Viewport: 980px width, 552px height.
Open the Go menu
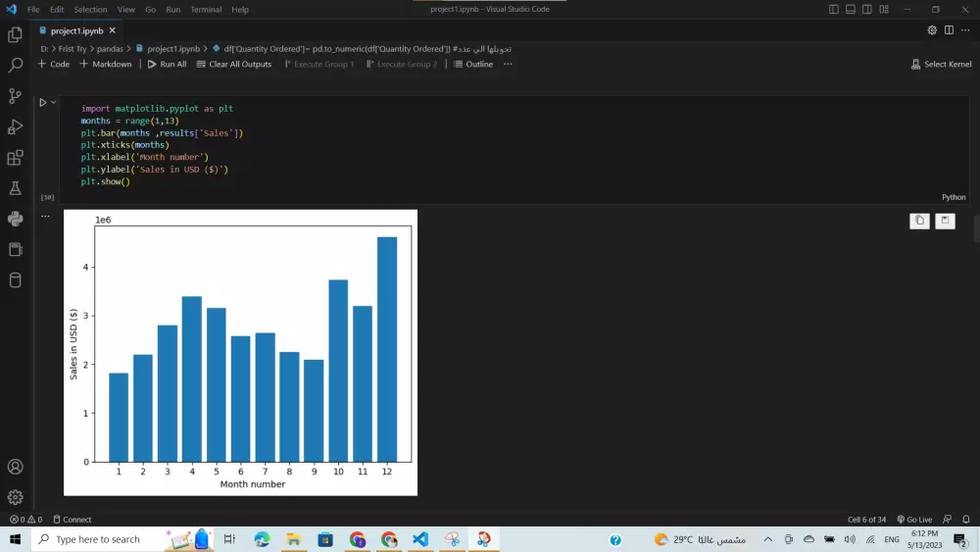point(151,10)
